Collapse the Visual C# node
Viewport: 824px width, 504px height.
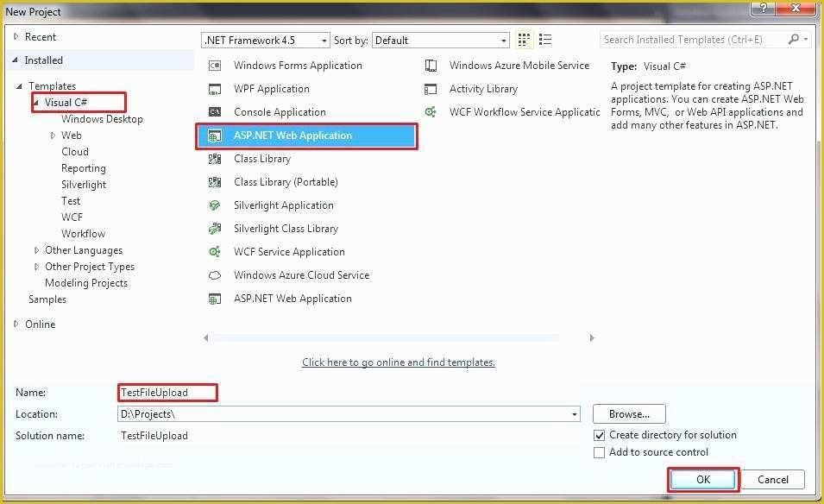click(35, 103)
